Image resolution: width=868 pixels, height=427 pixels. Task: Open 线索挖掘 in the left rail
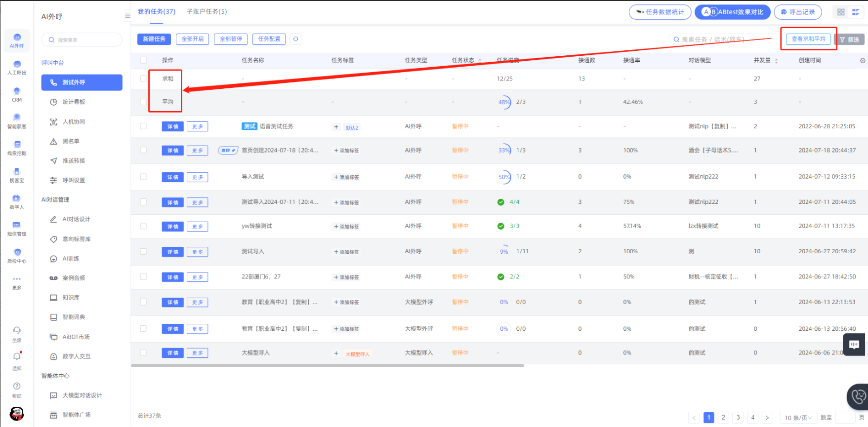17,148
